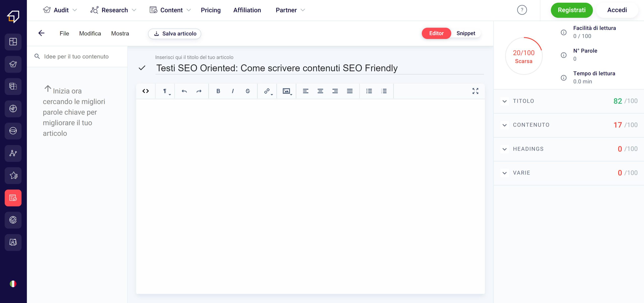Select the bulleted list icon

(x=369, y=91)
